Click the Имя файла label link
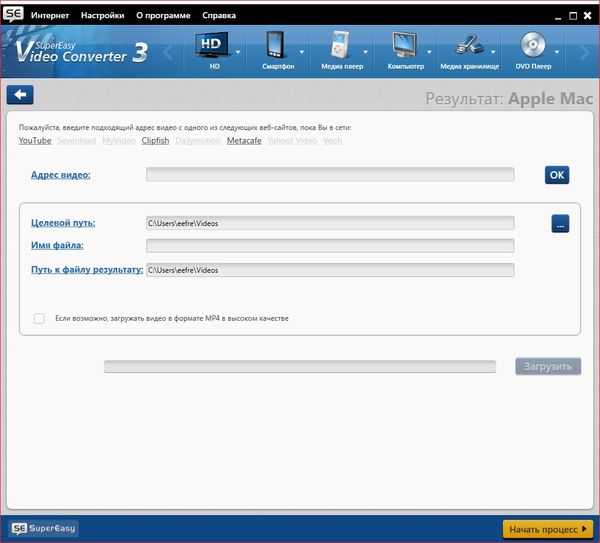Viewport: 600px width, 543px height. 57,245
